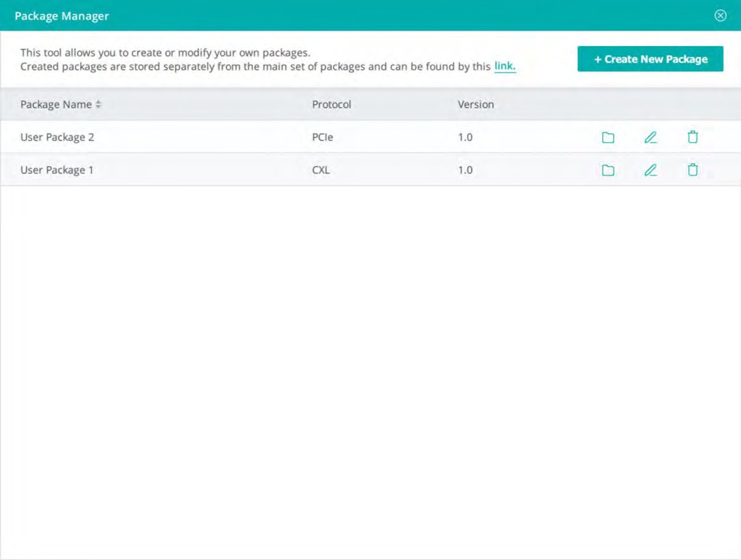Screen dimensions: 741x560
Task: Click the Create New Package button
Action: 650,59
